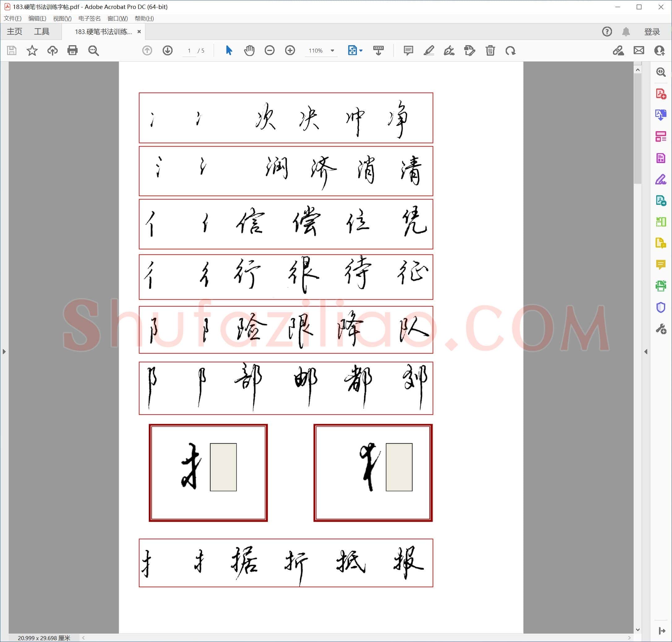The image size is (672, 642).
Task: Open the 编辑(E) menu
Action: point(37,19)
